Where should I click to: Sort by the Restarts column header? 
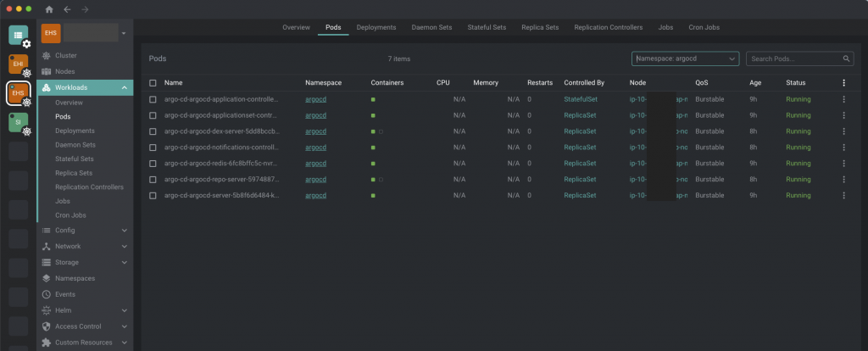click(540, 83)
